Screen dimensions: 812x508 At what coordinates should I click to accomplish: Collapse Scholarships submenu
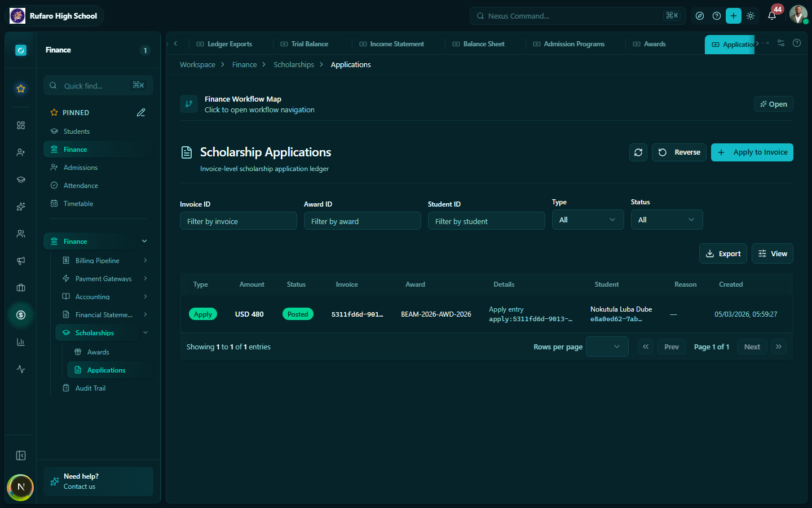[x=145, y=332]
